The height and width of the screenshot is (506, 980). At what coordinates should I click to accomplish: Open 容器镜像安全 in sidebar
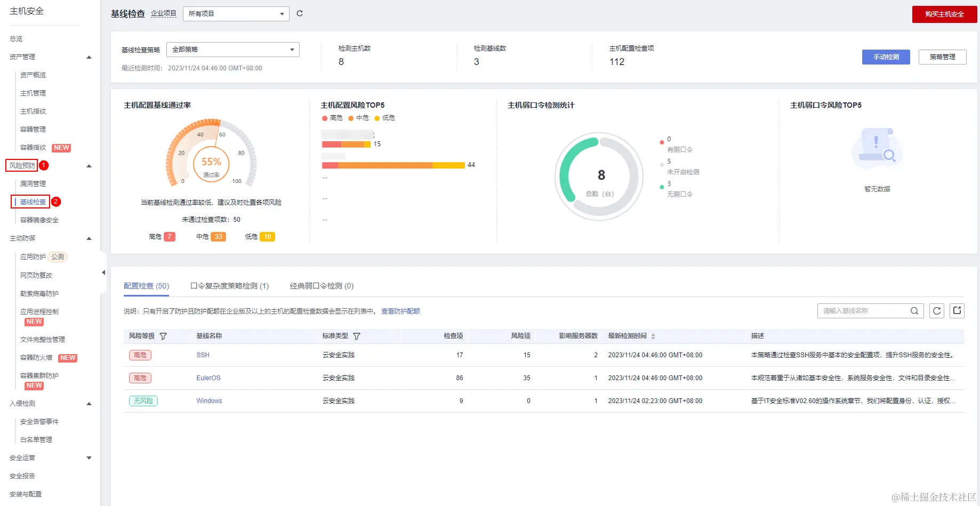[x=39, y=220]
